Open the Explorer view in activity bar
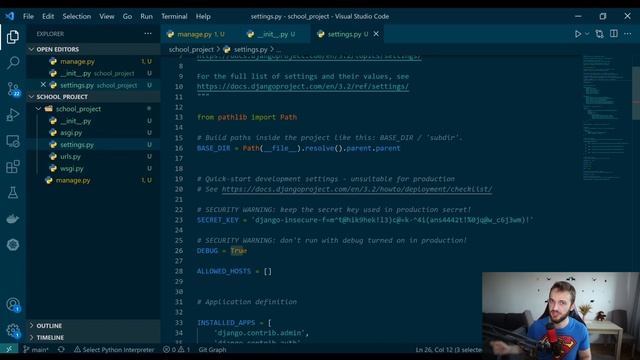 click(x=13, y=37)
